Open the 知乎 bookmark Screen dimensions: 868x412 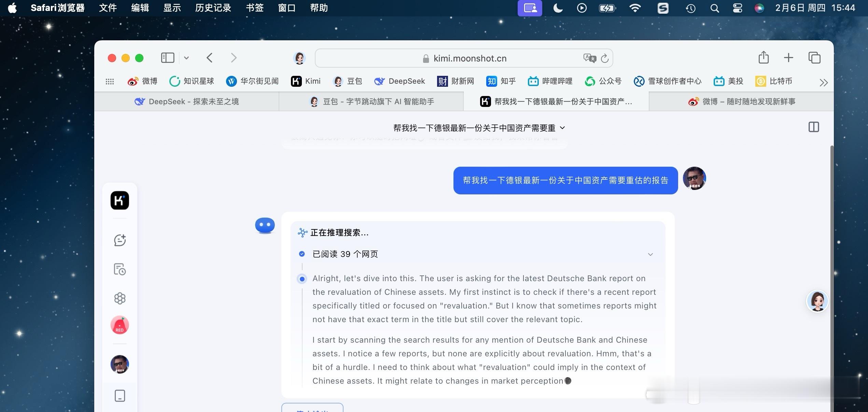[501, 81]
